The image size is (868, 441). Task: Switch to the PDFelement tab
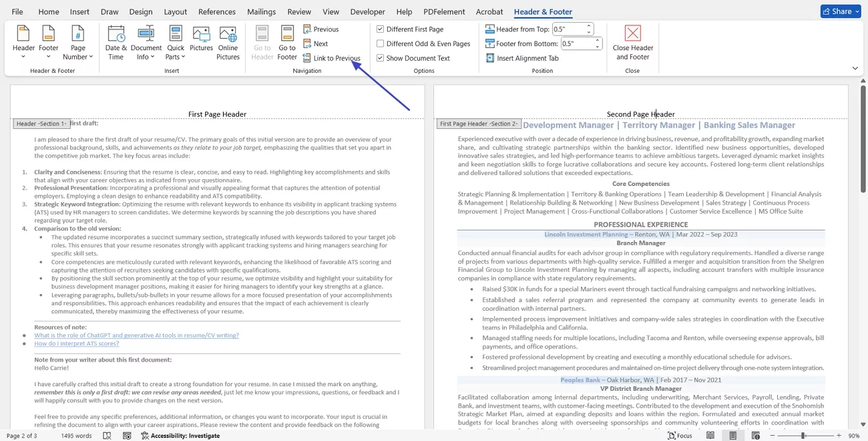pyautogui.click(x=443, y=12)
